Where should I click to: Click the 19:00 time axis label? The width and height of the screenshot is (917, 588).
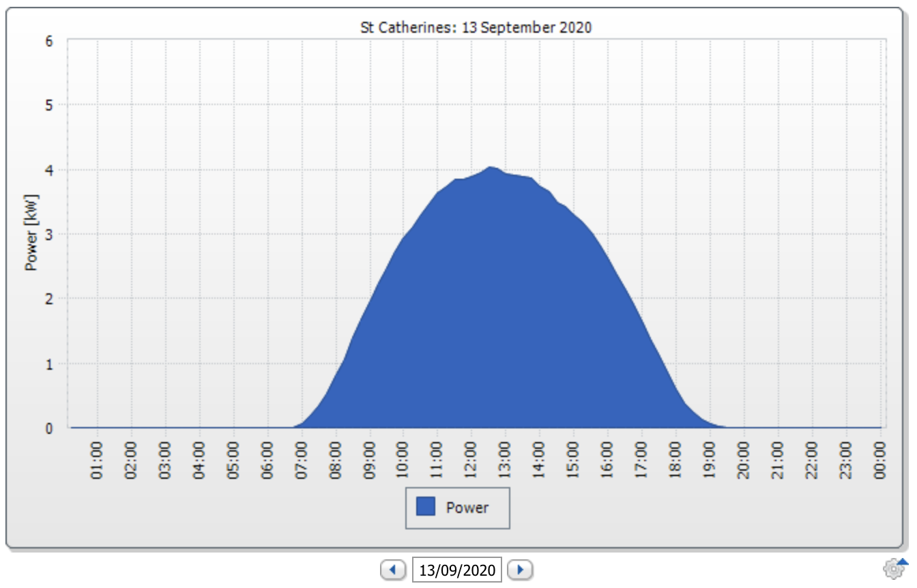pyautogui.click(x=710, y=460)
